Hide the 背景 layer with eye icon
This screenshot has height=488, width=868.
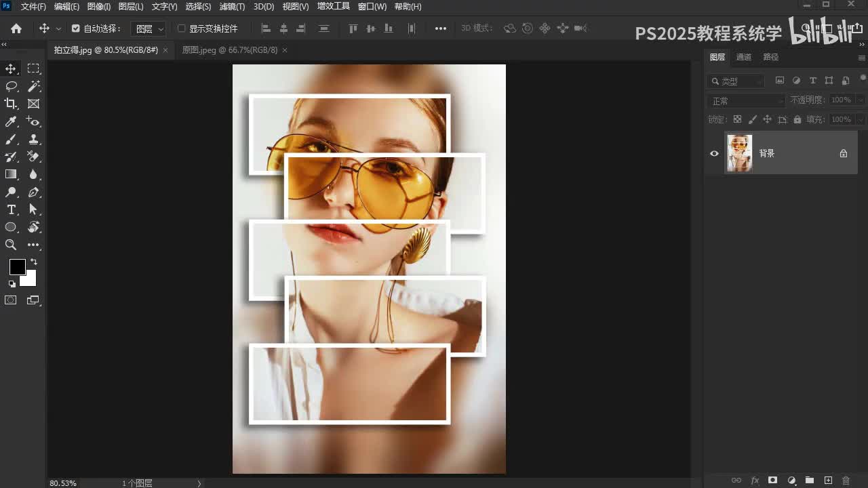pyautogui.click(x=714, y=153)
